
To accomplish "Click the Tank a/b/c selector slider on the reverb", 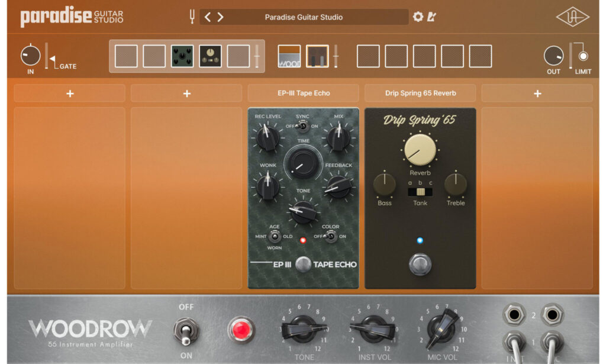I will point(420,192).
